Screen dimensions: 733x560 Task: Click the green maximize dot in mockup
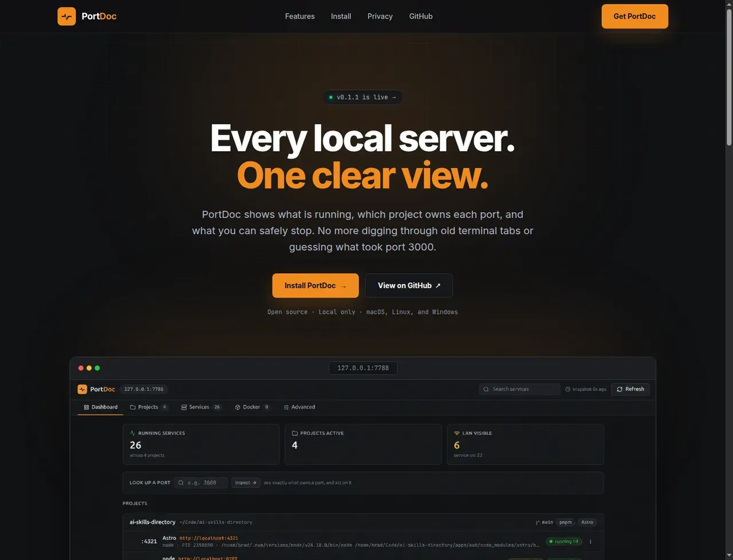pyautogui.click(x=97, y=368)
